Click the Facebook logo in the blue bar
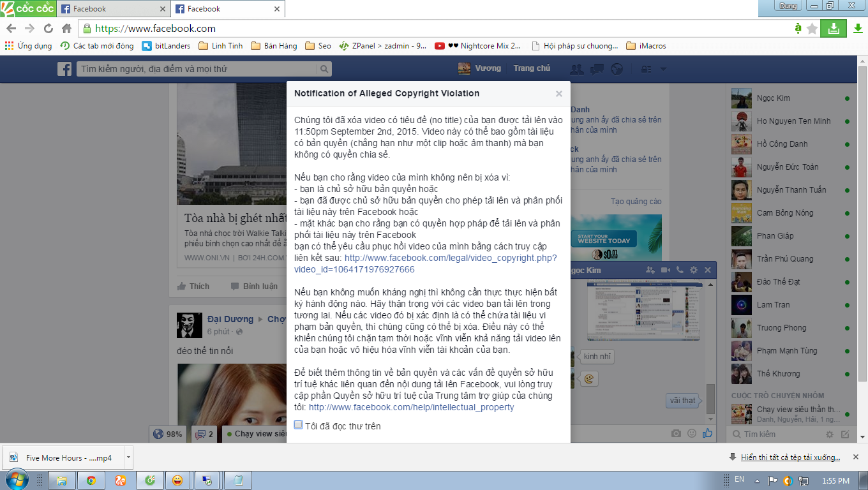The width and height of the screenshot is (868, 490). tap(64, 69)
